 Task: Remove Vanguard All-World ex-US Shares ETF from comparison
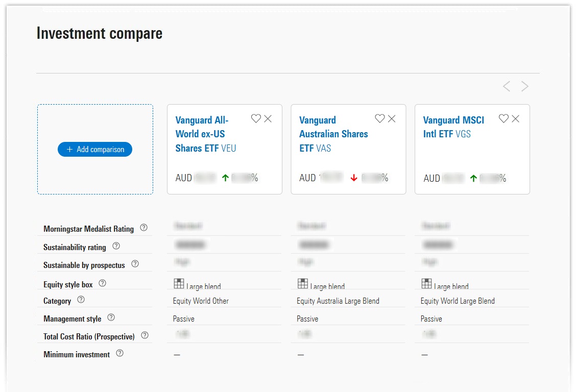click(268, 118)
